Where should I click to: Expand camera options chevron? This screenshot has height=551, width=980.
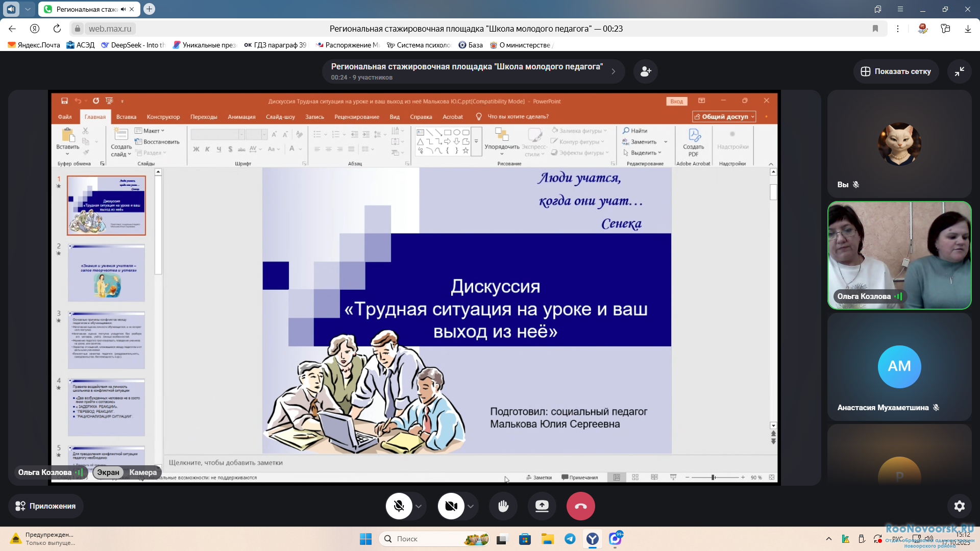[x=471, y=506]
